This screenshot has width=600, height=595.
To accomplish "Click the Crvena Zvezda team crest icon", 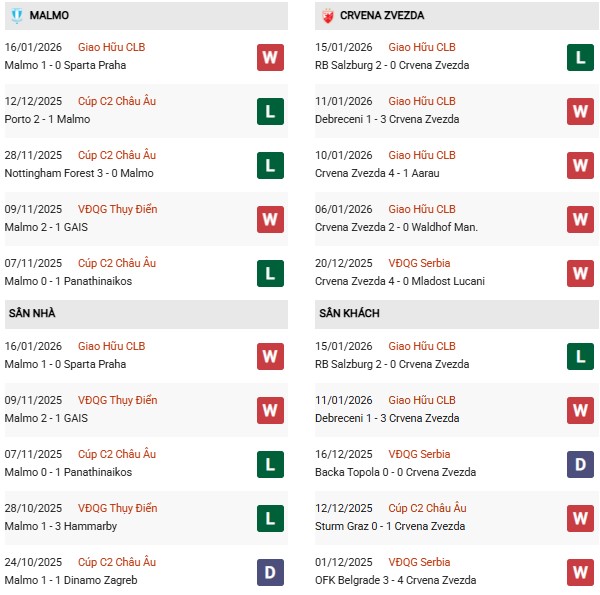I will click(x=326, y=16).
